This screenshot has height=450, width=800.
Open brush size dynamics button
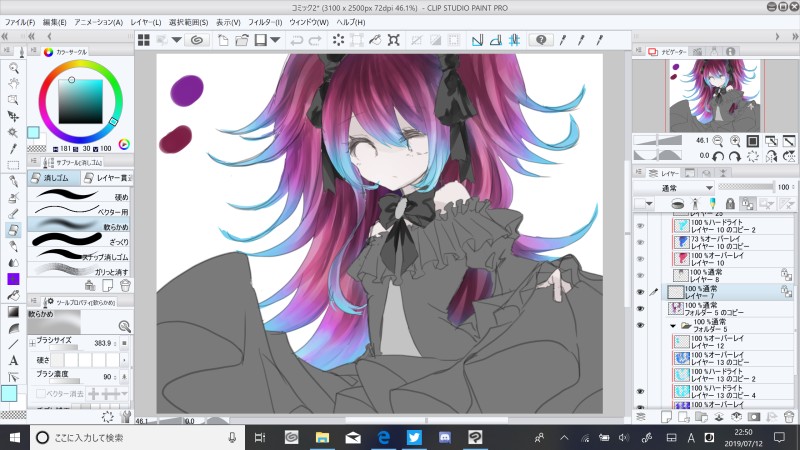pos(124,343)
